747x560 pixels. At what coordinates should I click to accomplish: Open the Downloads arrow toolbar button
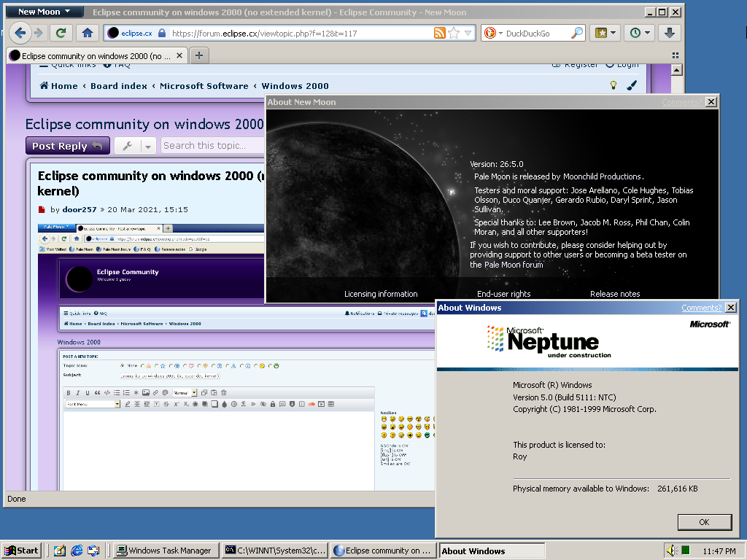click(x=669, y=33)
